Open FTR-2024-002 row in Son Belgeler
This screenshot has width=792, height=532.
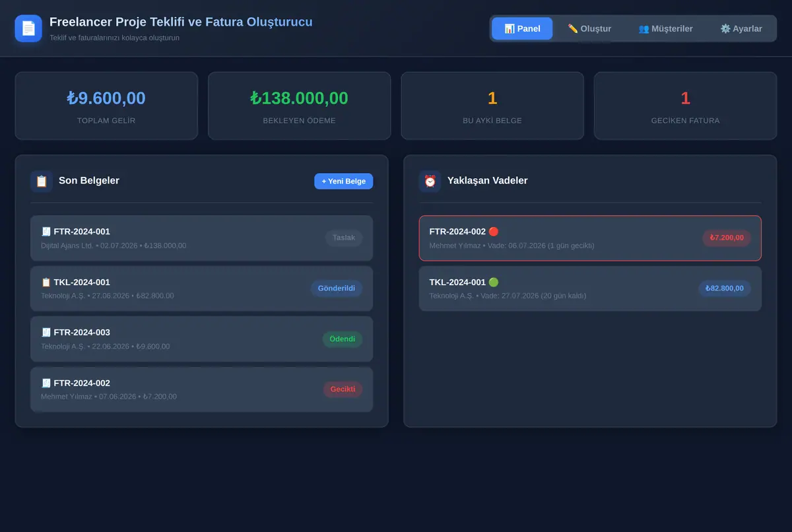click(x=202, y=389)
